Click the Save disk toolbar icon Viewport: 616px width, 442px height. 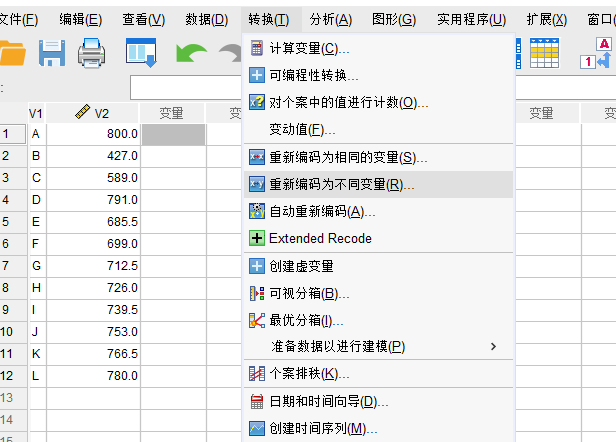point(52,53)
